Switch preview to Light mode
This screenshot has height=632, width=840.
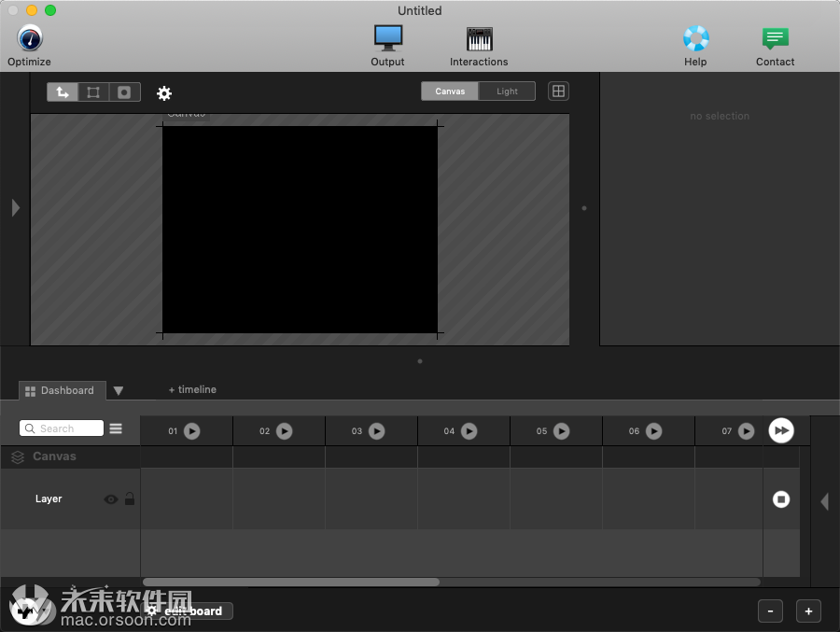pyautogui.click(x=507, y=91)
